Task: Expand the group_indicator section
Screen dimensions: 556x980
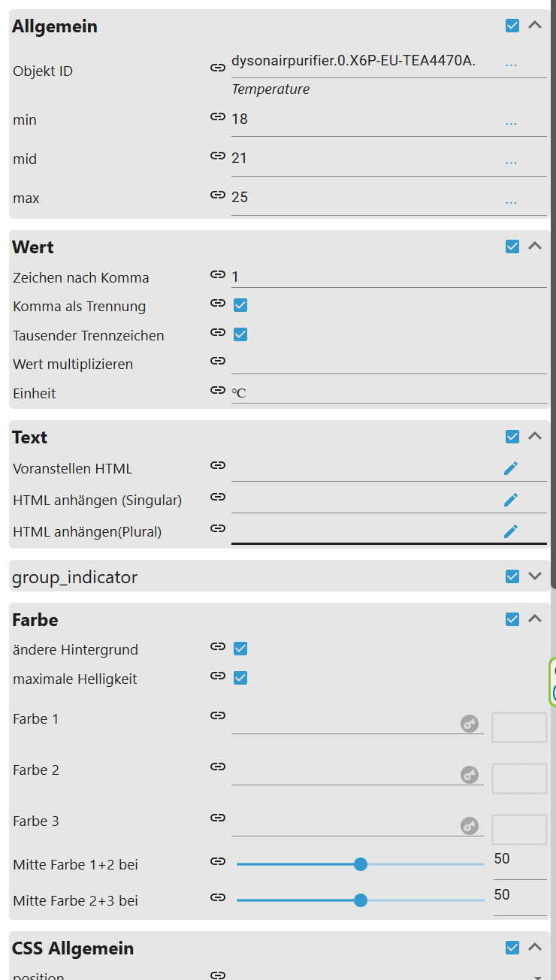Action: [x=535, y=576]
